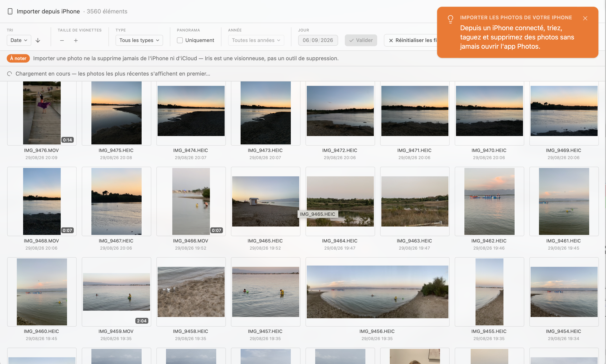
Task: Click the date 29/08/26 19:34
Action: coord(564,339)
